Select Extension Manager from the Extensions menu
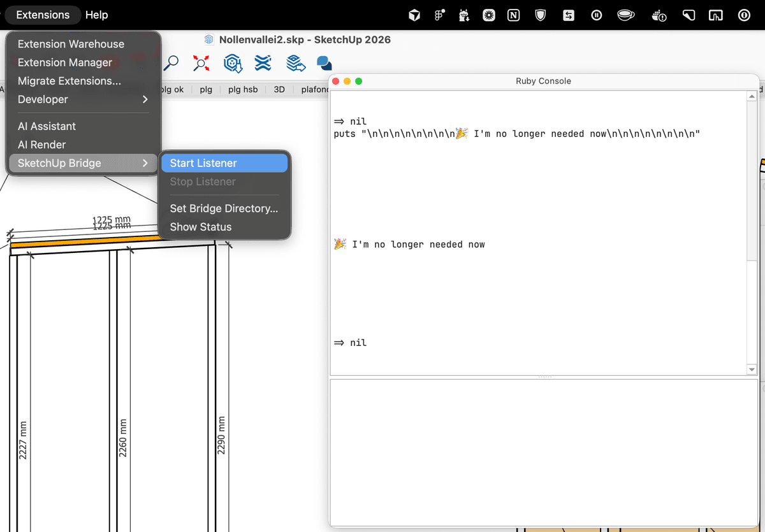The image size is (765, 532). click(x=65, y=62)
